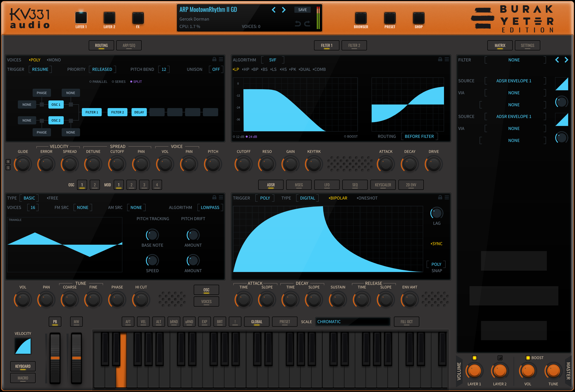Switch to the KEYSCALER tab
This screenshot has width=575, height=392.
pyautogui.click(x=383, y=185)
